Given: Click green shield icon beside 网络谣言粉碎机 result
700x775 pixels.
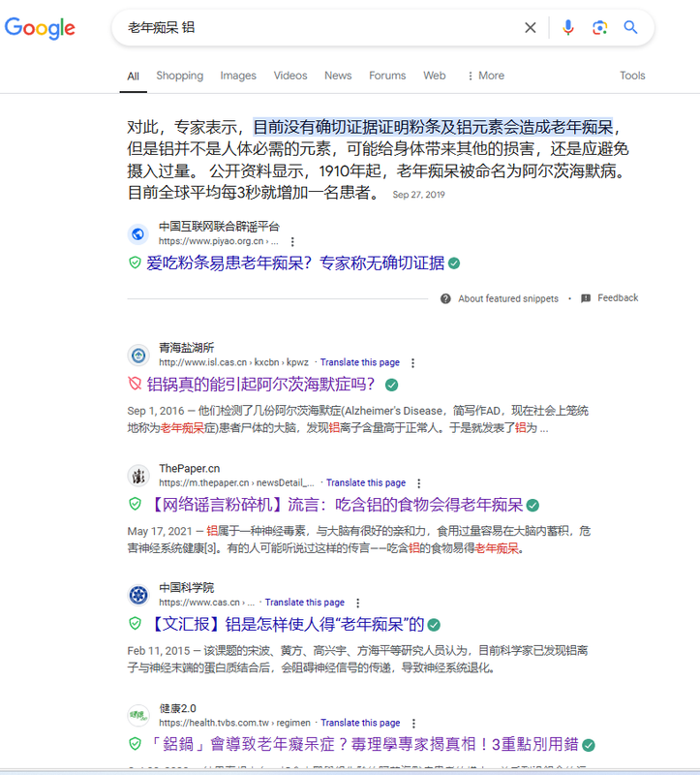Looking at the screenshot, I should 135,504.
